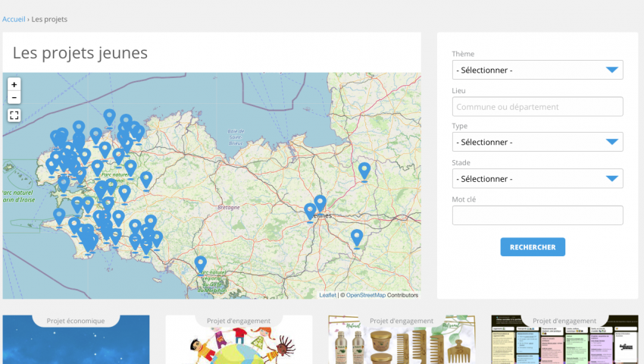Zoom in on the map

click(x=14, y=84)
